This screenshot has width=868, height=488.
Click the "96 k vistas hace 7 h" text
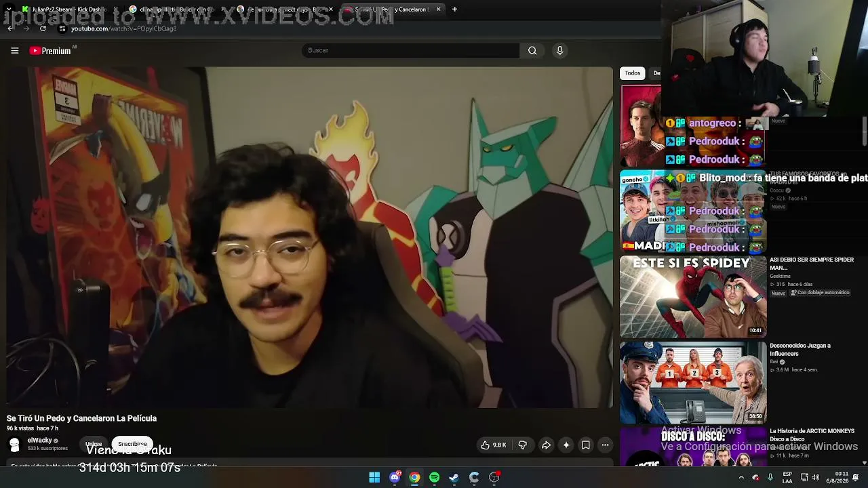click(x=33, y=429)
